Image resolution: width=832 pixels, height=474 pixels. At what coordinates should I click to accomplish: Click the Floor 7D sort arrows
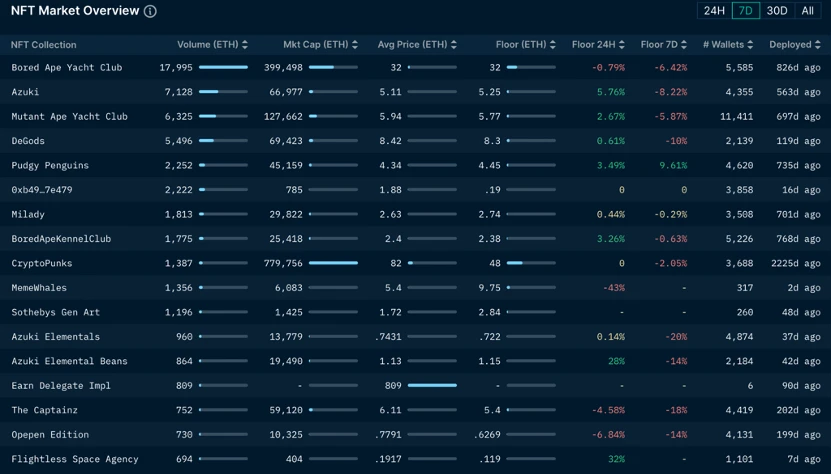coord(686,45)
